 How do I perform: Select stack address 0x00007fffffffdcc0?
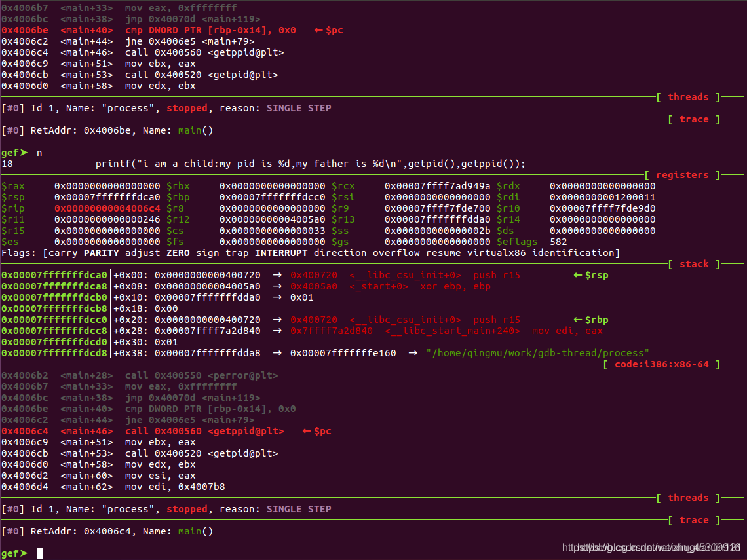point(54,320)
